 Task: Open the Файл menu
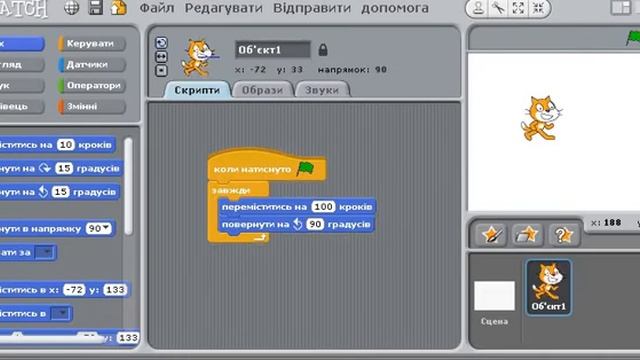pyautogui.click(x=157, y=8)
